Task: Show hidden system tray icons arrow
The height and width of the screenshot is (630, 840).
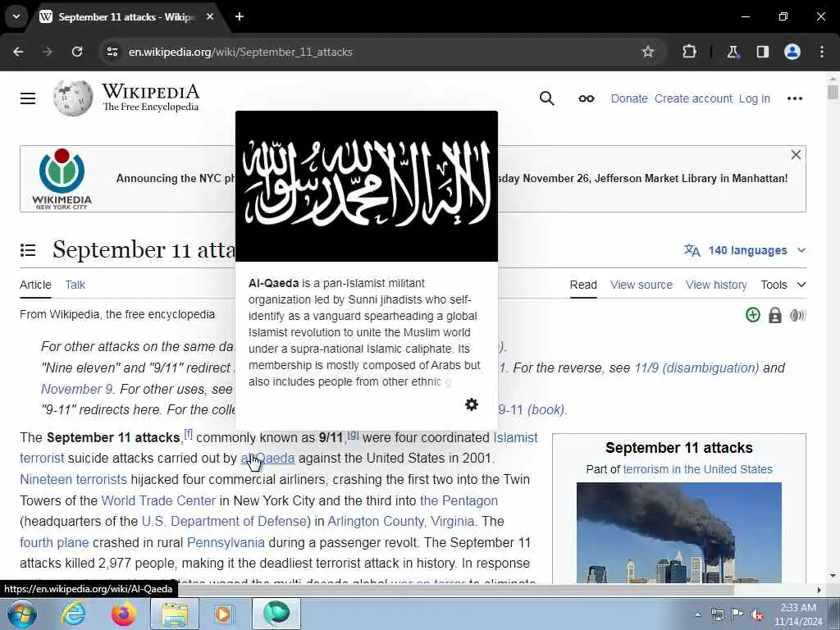Action: 697,615
